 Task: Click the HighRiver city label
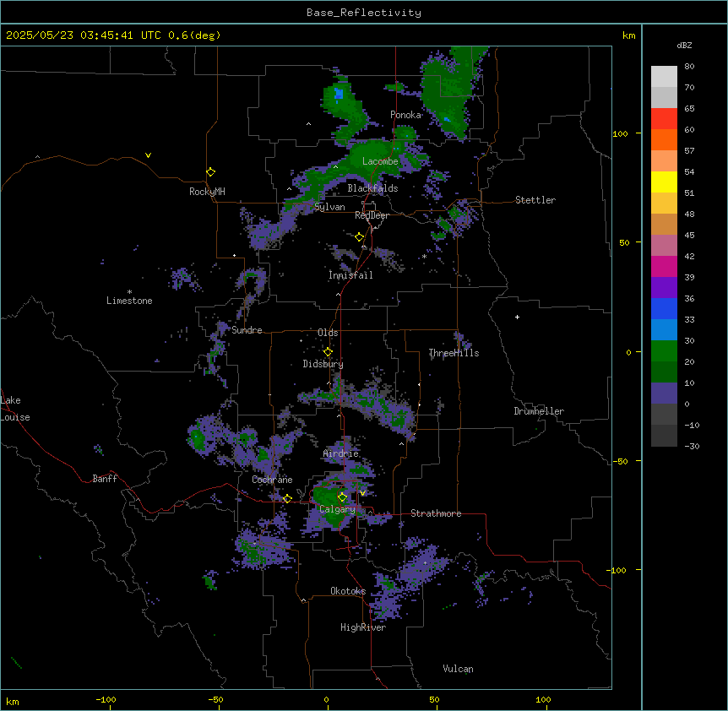coord(363,627)
